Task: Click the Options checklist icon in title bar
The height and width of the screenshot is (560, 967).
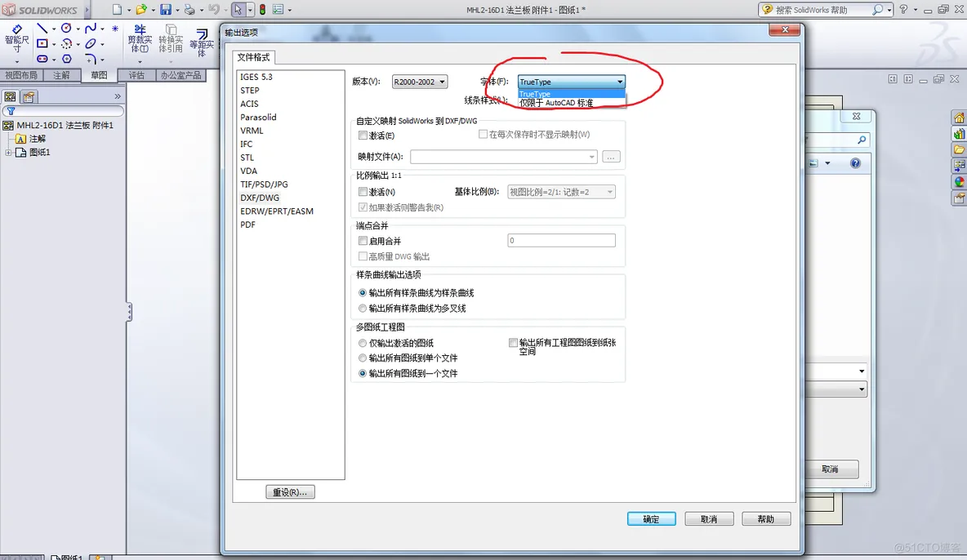Action: 279,9
